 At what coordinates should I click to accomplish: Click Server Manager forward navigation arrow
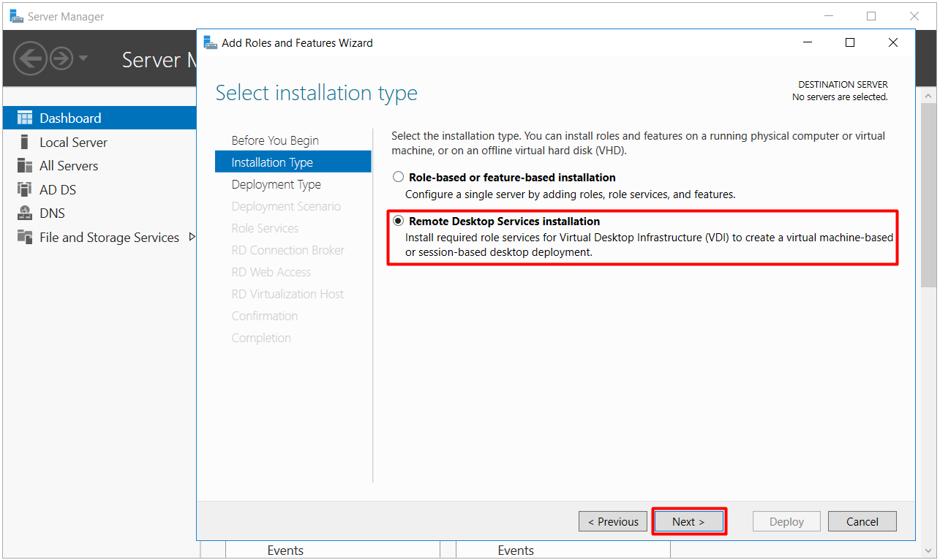pos(61,58)
